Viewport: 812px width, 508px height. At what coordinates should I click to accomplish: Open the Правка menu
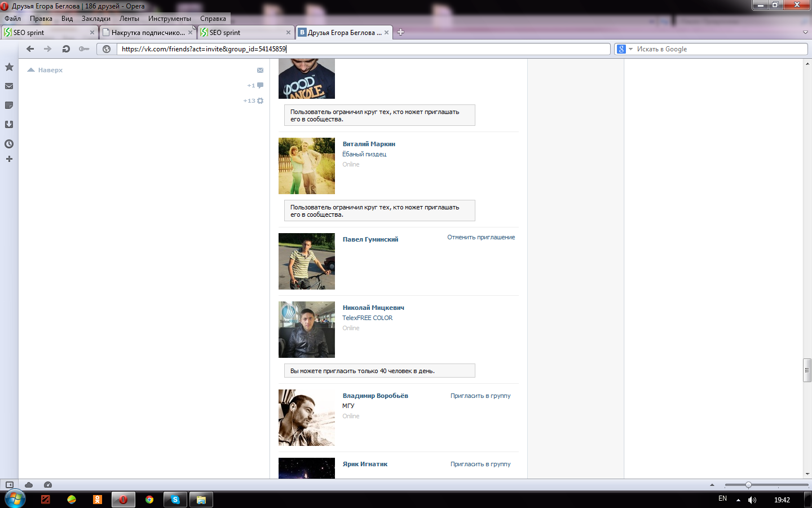[41, 19]
